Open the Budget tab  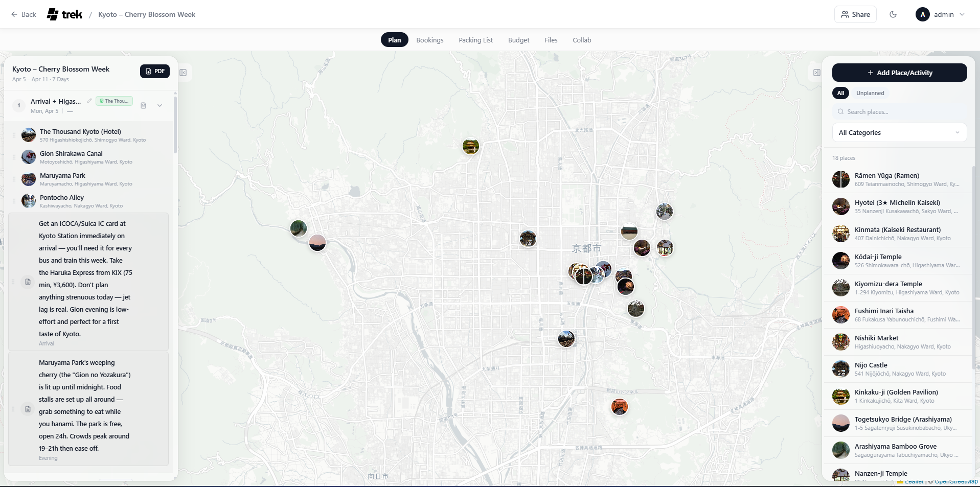(x=518, y=40)
